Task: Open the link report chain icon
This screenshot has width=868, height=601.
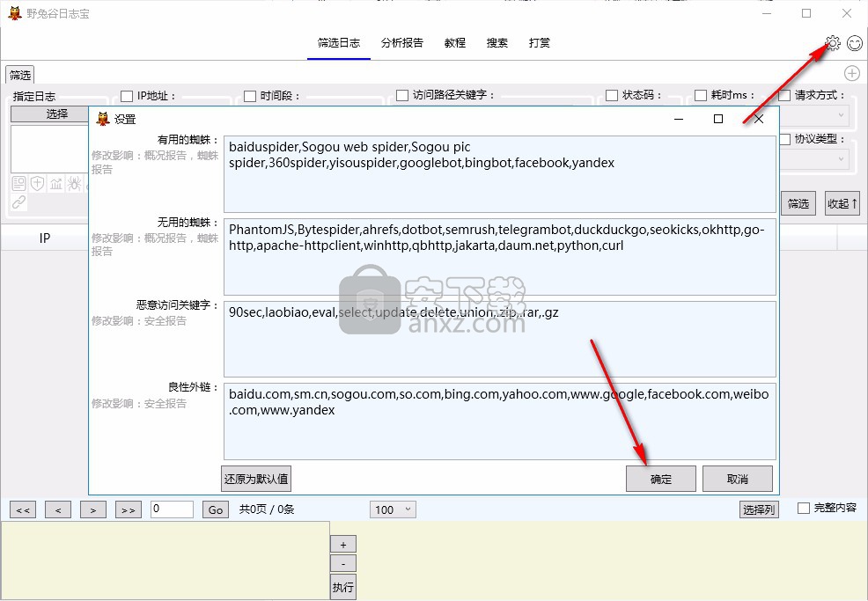Action: point(18,202)
